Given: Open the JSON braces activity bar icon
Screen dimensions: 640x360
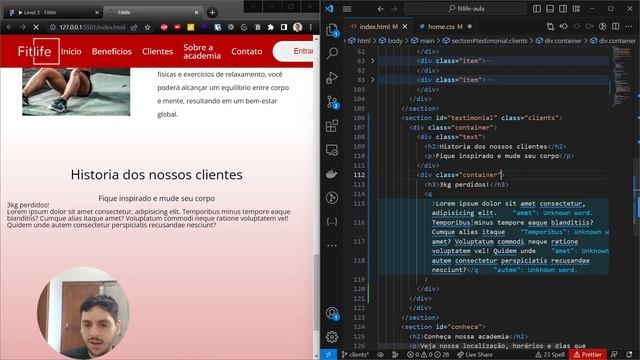Looking at the screenshot, I should tap(332, 222).
